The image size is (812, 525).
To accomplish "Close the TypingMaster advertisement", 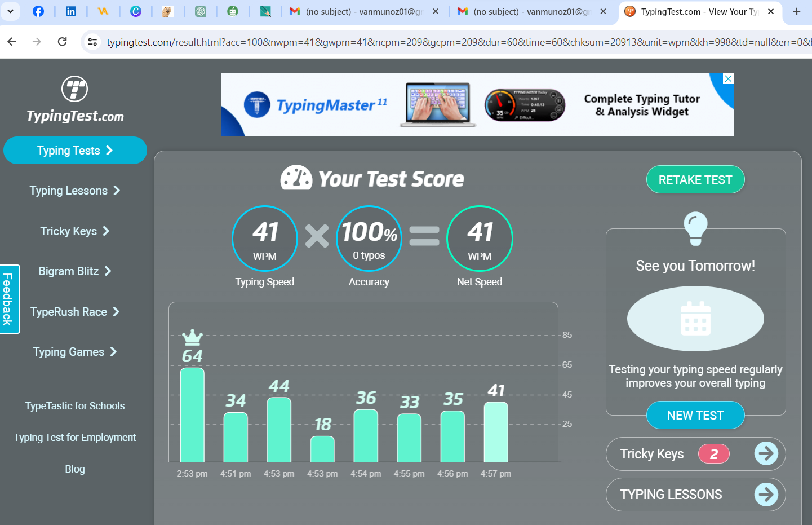I will tap(728, 79).
